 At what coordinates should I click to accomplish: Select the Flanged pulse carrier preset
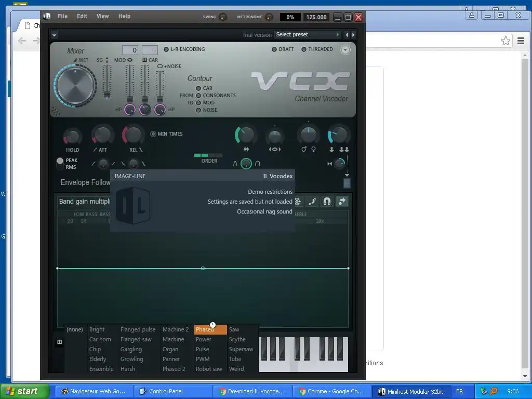click(x=138, y=329)
